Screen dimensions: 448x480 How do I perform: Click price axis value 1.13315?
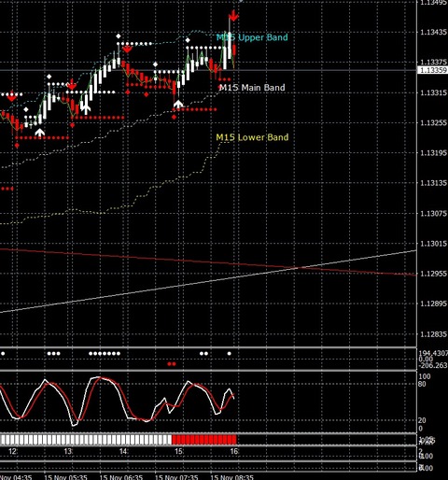point(433,92)
